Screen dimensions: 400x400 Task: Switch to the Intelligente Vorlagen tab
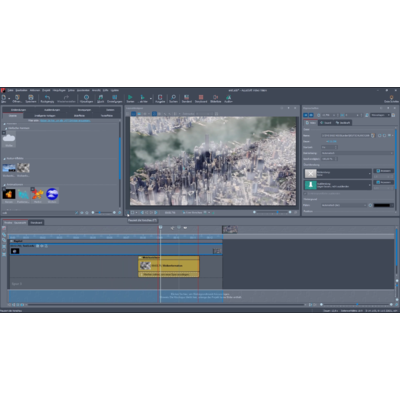45,115
